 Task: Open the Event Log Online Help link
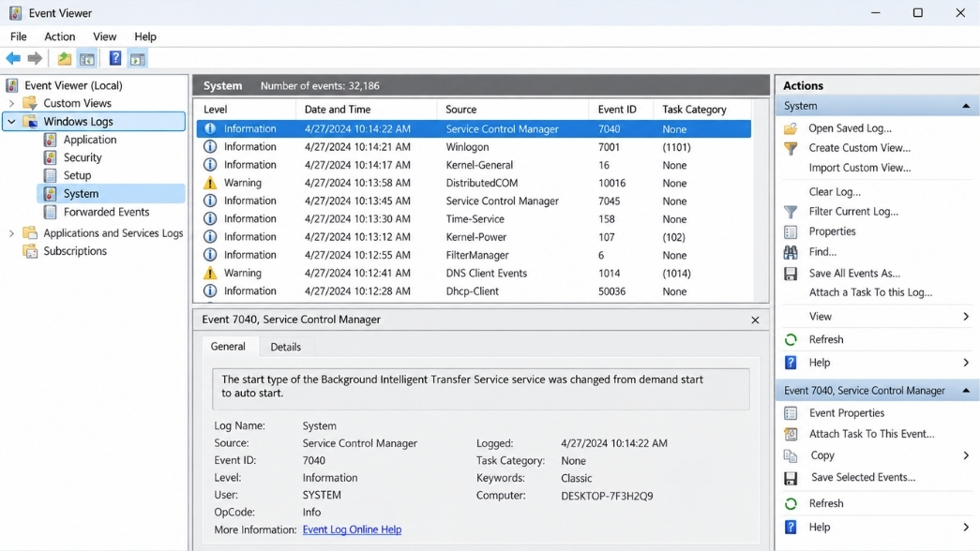coord(352,529)
